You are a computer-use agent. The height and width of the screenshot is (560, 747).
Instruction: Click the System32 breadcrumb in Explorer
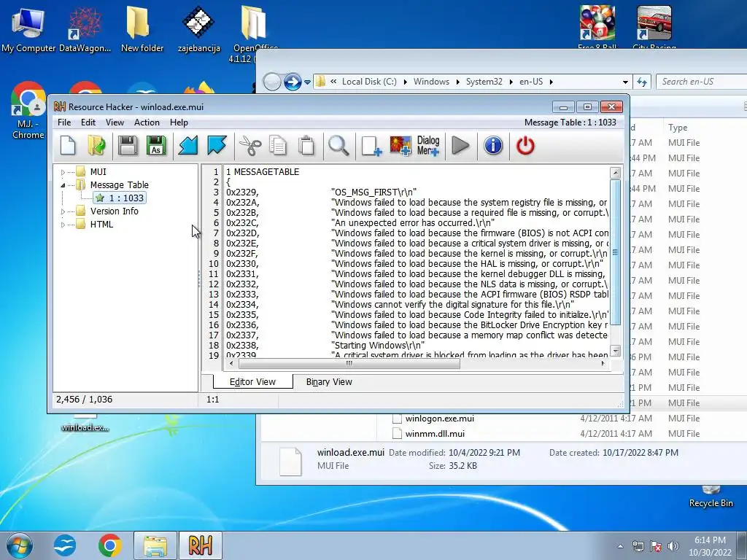(484, 82)
